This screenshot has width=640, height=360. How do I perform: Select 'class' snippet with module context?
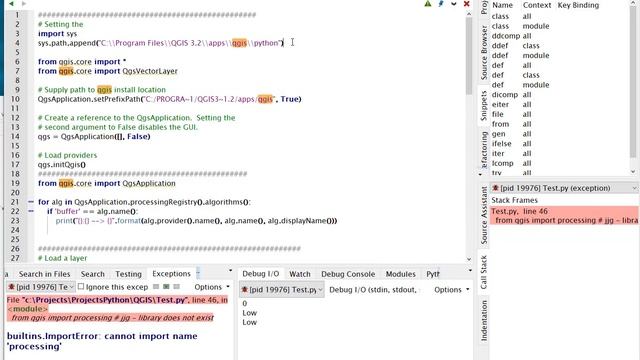tap(560, 26)
